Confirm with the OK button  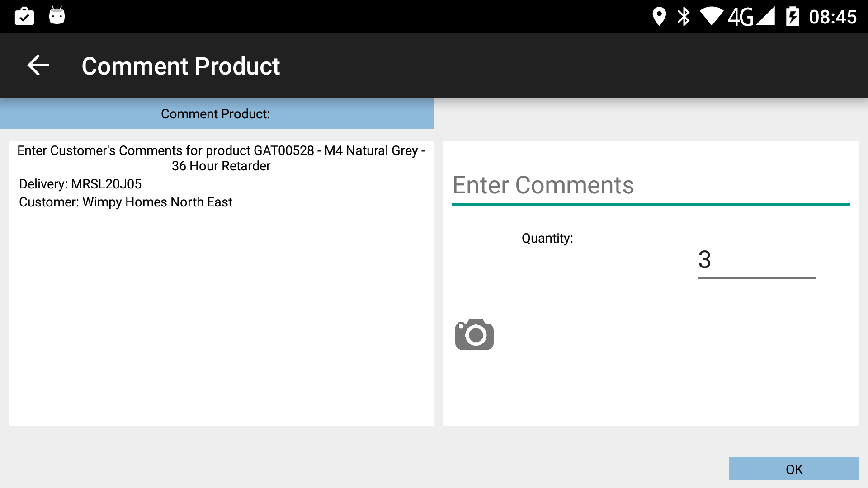794,469
